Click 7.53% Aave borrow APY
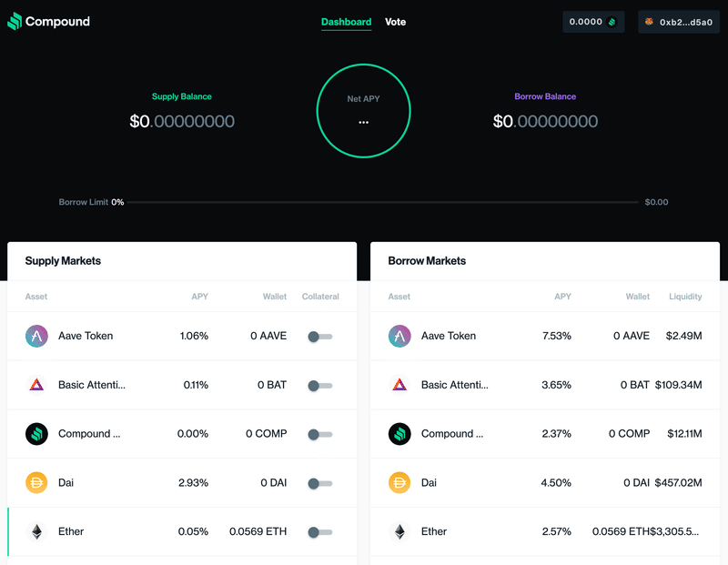 [x=557, y=336]
